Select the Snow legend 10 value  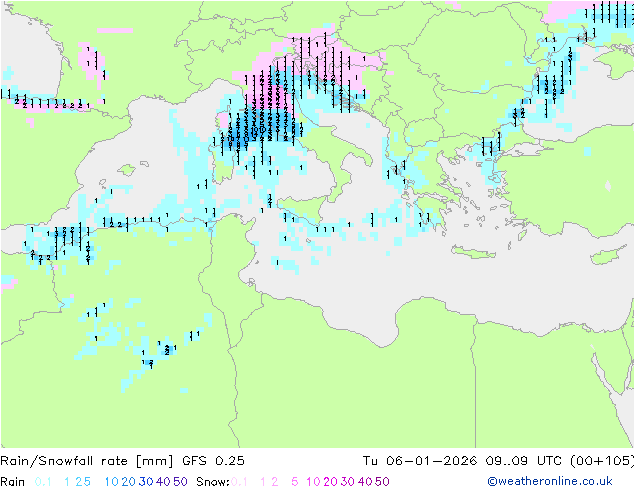[x=313, y=482]
